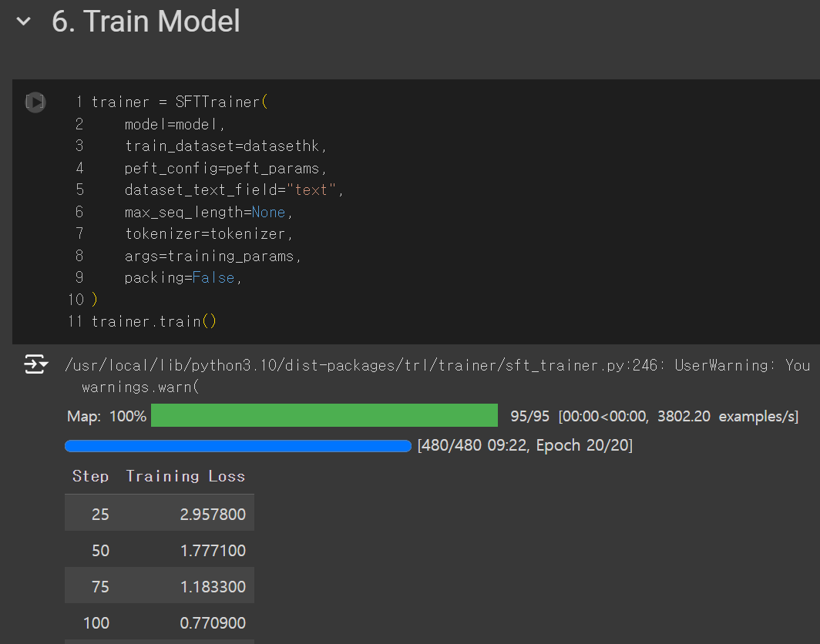This screenshot has height=644, width=820.
Task: Click code line 'peft_config=peft_params,'
Action: [x=225, y=168]
